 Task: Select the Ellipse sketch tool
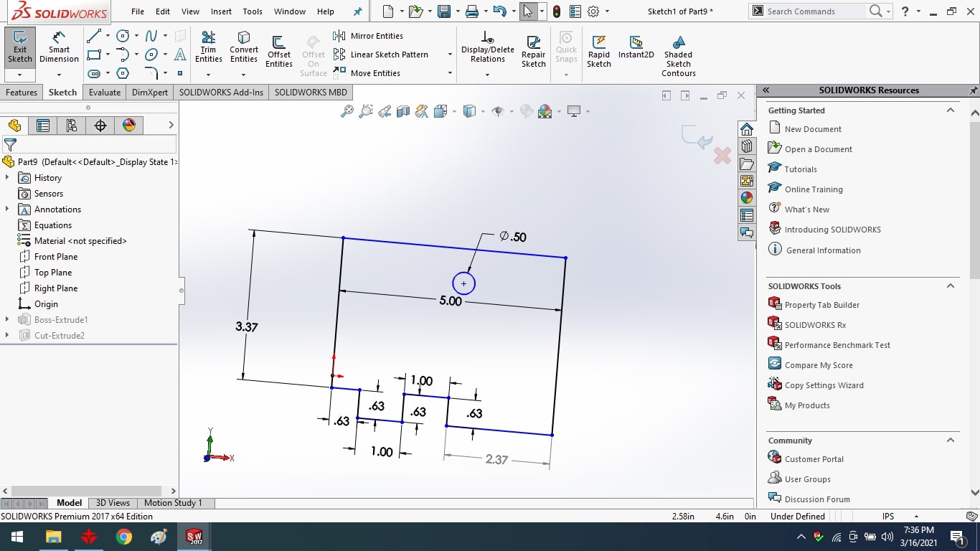[x=151, y=55]
